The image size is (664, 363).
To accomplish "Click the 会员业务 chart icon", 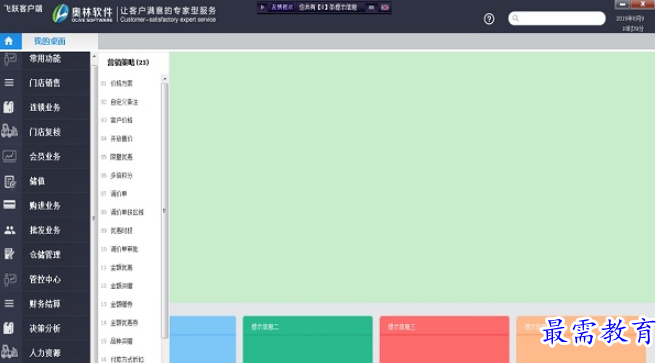I will 9,156.
